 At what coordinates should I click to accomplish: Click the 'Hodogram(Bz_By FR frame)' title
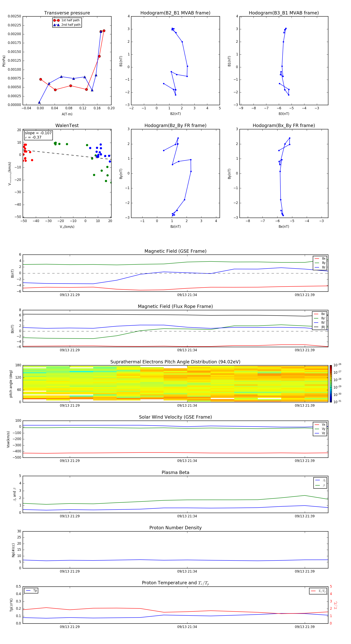coord(175,125)
